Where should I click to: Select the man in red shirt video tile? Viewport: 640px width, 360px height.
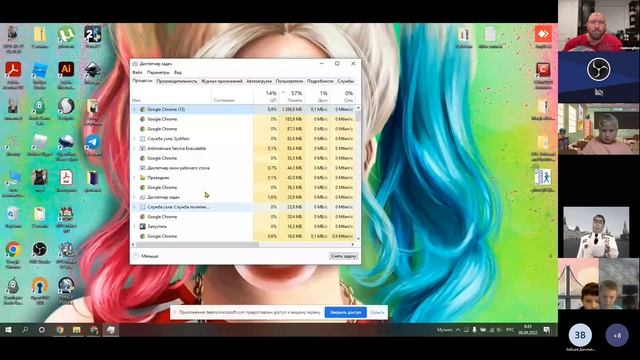pos(599,26)
